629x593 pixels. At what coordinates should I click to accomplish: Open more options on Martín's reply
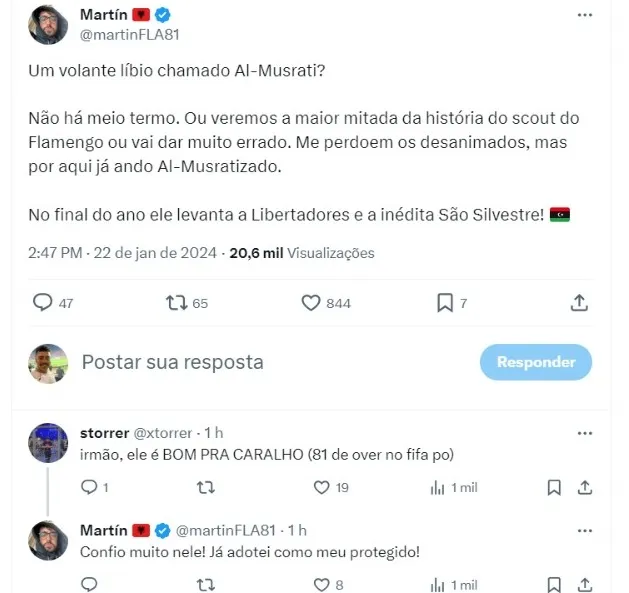coord(584,531)
